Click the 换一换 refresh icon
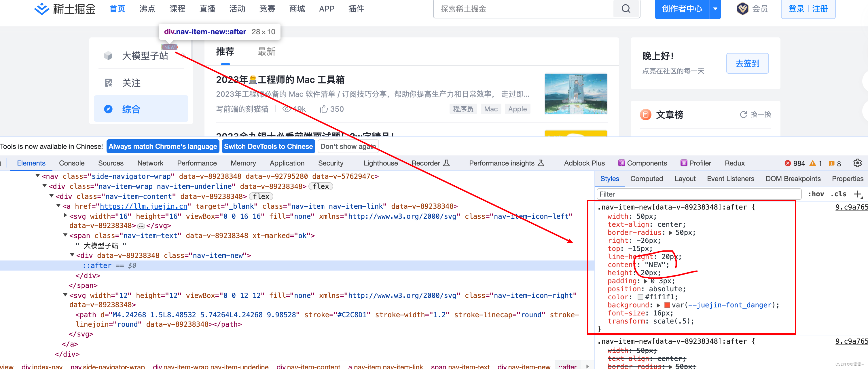This screenshot has height=369, width=868. pos(743,115)
